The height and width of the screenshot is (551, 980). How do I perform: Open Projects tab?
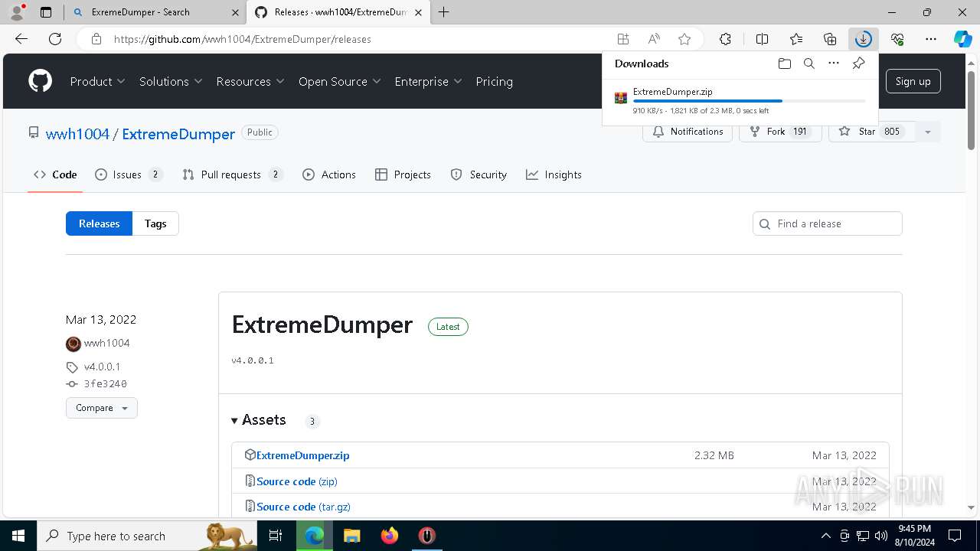point(403,174)
